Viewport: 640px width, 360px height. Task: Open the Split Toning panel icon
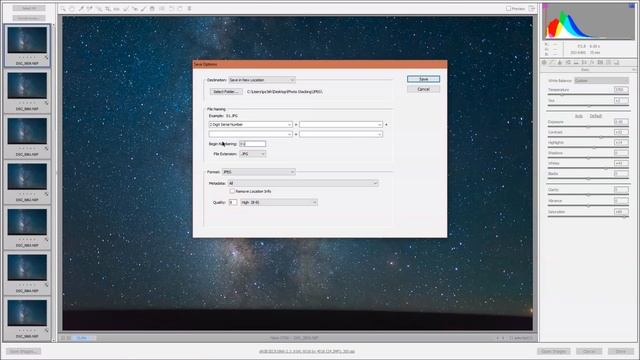[x=576, y=62]
